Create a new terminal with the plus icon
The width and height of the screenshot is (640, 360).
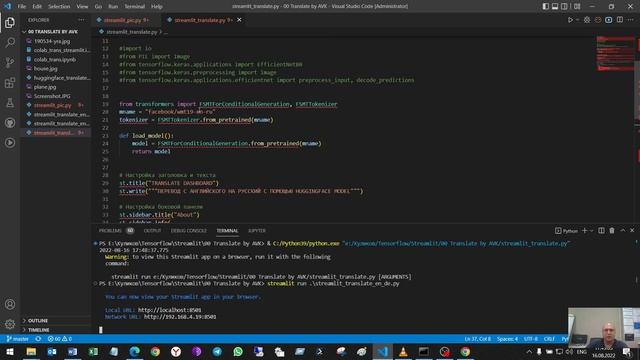(x=584, y=231)
